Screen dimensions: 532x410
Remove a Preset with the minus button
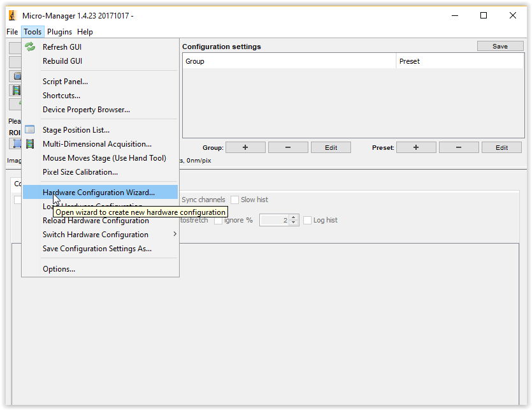459,147
